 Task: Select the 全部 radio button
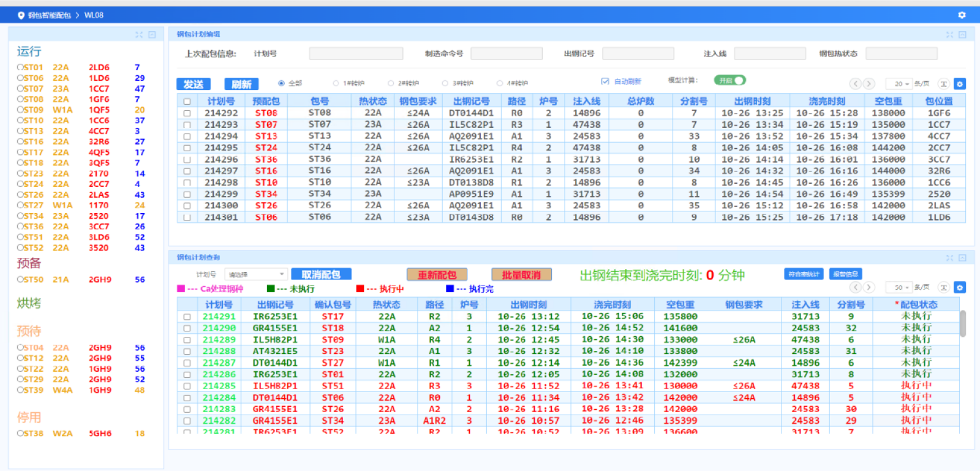point(281,83)
